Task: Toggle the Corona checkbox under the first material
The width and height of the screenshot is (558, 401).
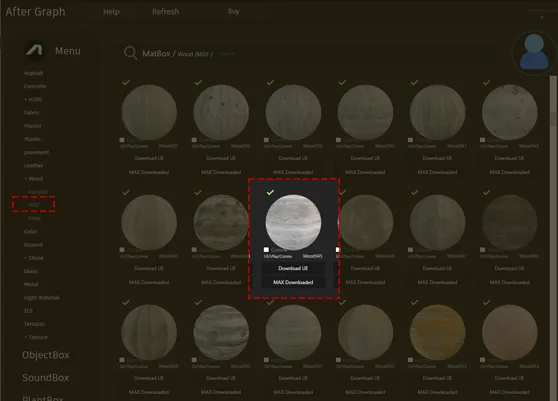Action: 122,140
